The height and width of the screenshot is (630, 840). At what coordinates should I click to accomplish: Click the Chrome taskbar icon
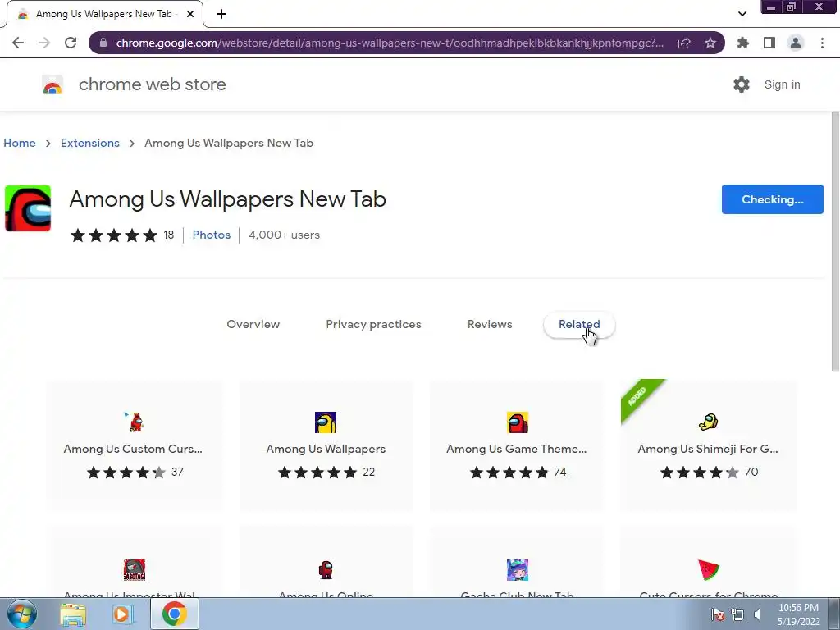(x=174, y=614)
